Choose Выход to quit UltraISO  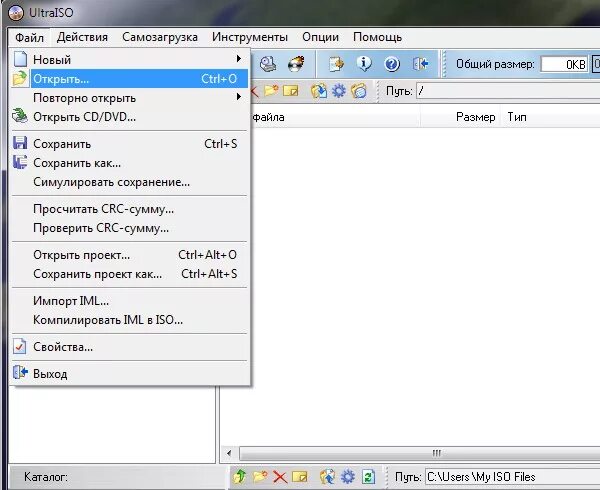(130, 374)
